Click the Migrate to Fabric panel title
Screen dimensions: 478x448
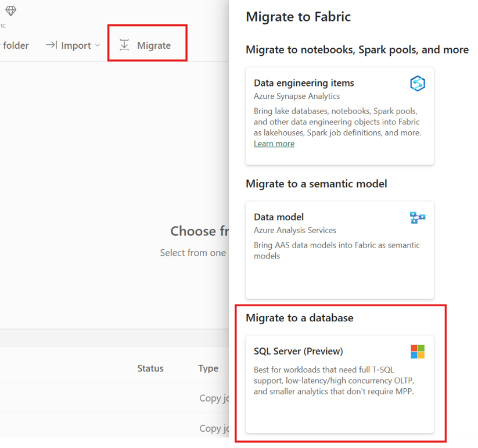(298, 17)
